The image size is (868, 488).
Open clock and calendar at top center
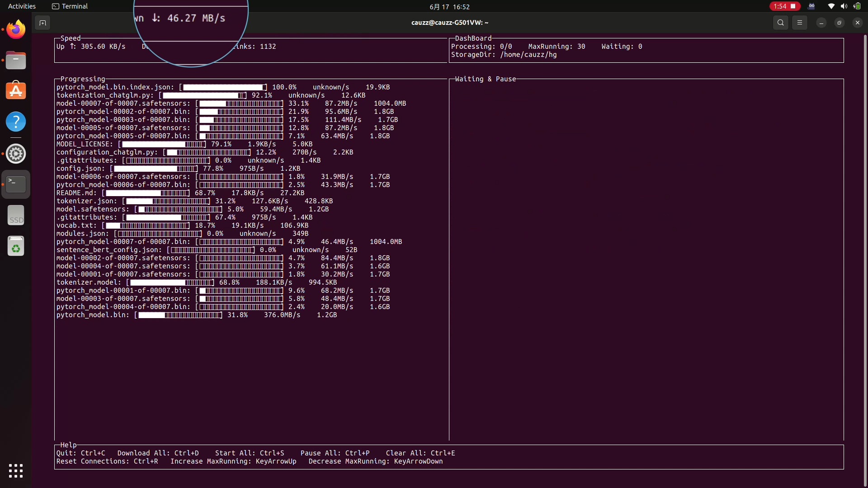click(x=449, y=7)
